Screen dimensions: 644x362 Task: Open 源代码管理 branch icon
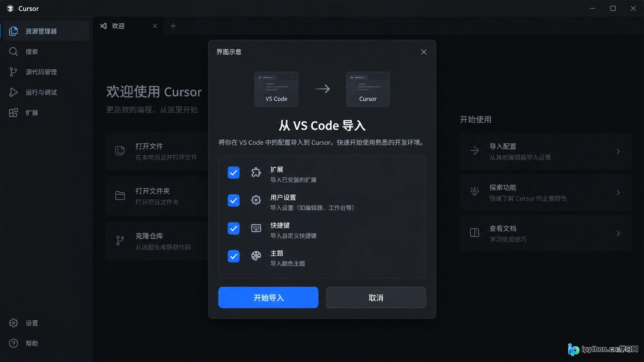(13, 72)
